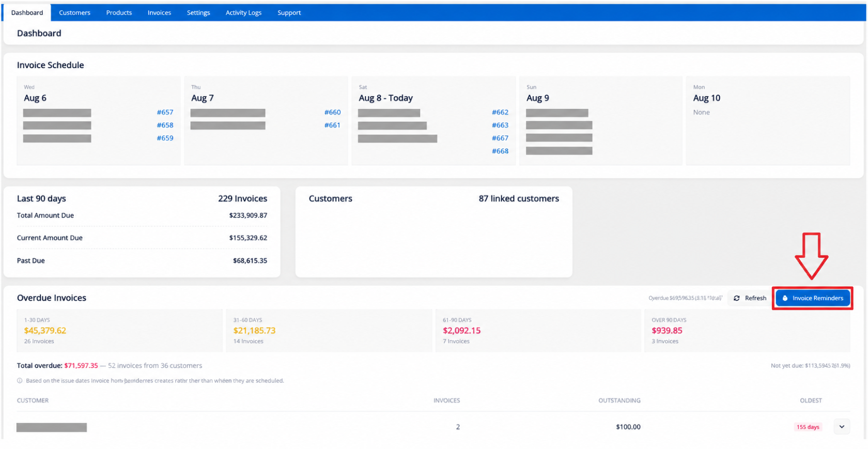Select the 31-60 Days overdue card

(x=329, y=331)
